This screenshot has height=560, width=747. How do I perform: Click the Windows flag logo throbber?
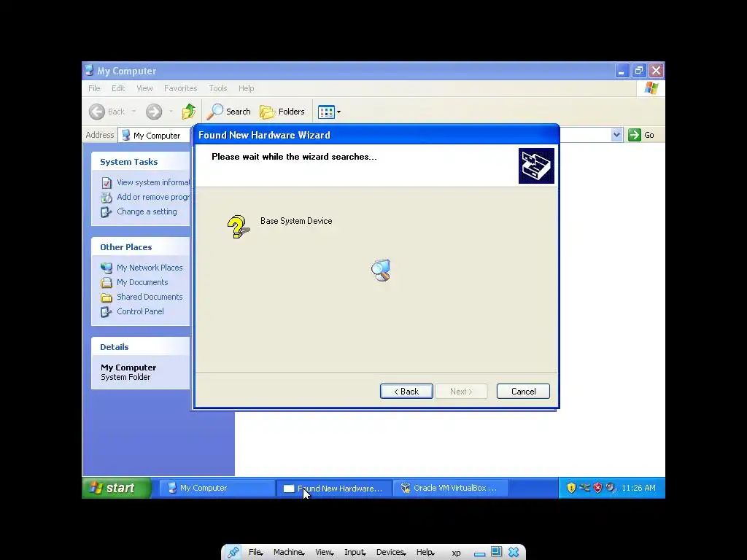[651, 88]
